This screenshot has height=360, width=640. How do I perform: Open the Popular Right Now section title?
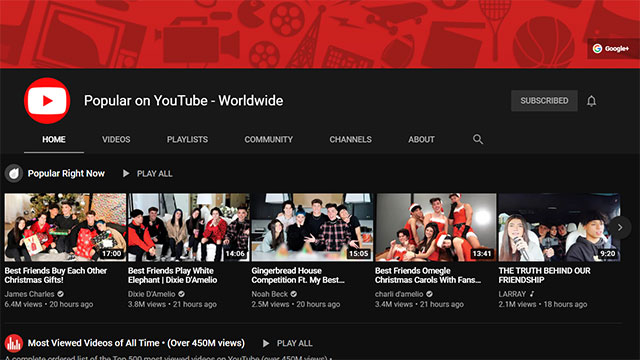66,173
